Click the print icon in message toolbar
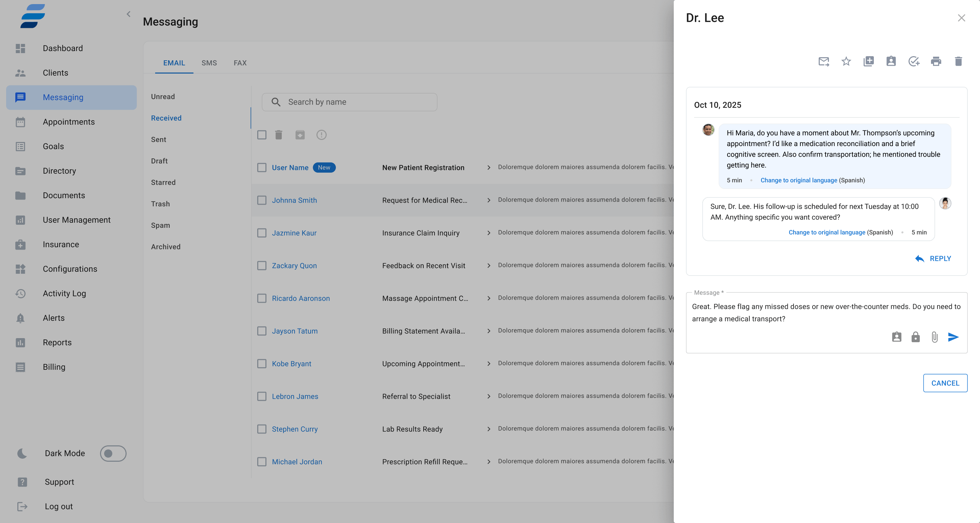980x523 pixels. coord(936,61)
